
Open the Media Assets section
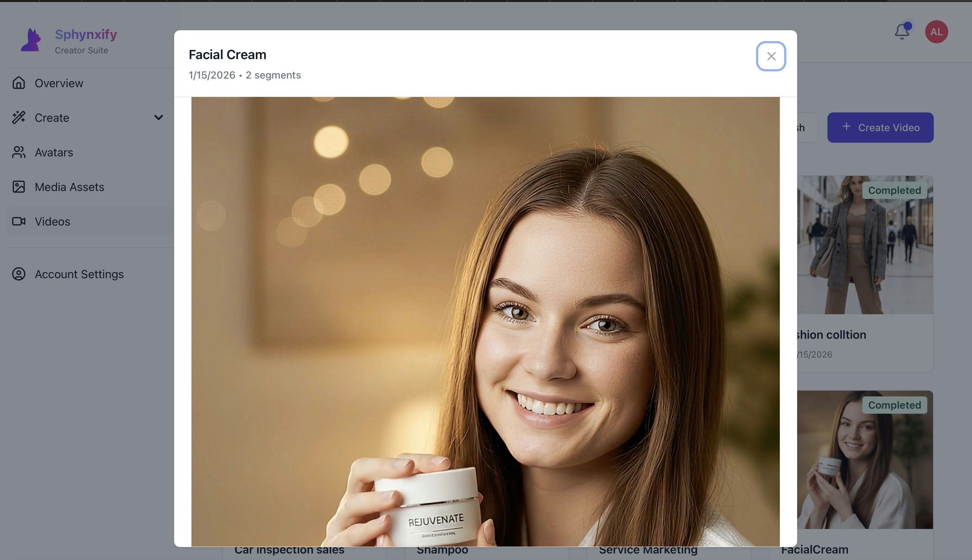pyautogui.click(x=69, y=187)
